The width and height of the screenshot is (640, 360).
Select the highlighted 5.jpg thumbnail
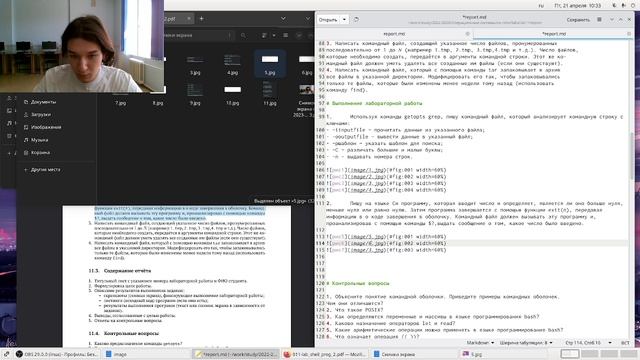[x=270, y=60]
